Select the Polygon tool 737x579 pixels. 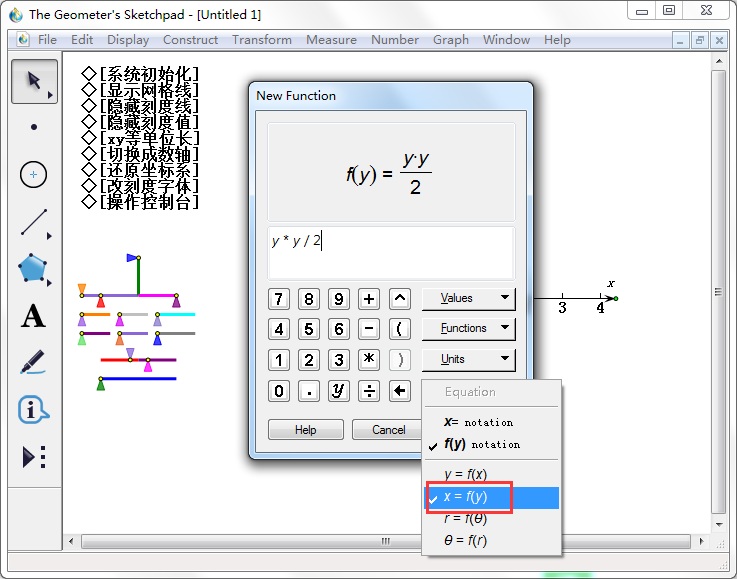tap(34, 268)
